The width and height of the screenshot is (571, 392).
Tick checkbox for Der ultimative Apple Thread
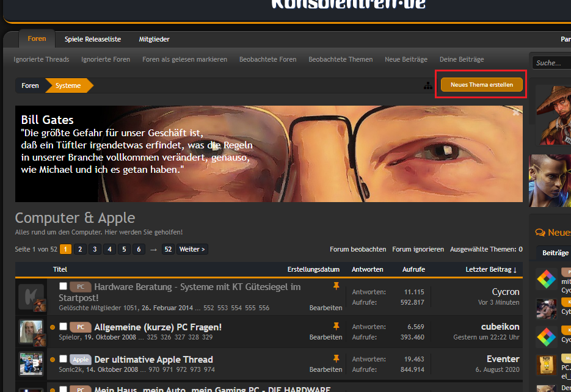63,358
